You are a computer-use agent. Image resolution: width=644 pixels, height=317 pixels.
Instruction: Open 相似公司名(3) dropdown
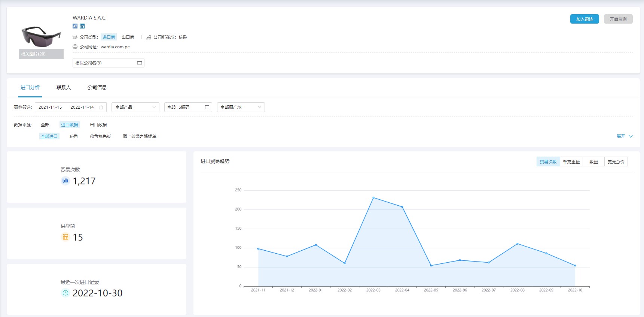click(109, 63)
